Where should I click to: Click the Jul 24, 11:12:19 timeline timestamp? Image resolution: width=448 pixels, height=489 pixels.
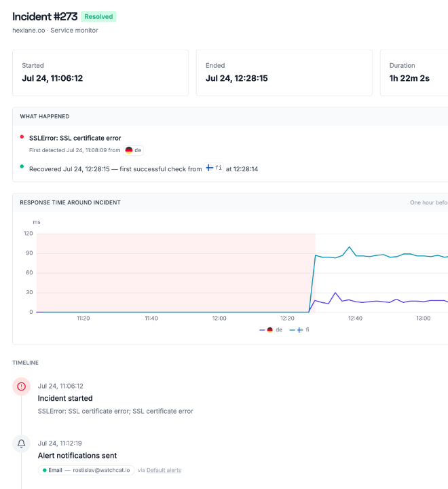pos(60,443)
